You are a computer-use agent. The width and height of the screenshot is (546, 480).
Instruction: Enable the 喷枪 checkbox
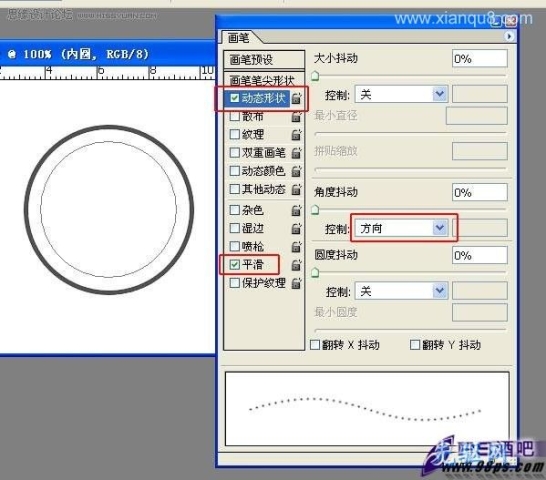pyautogui.click(x=235, y=247)
